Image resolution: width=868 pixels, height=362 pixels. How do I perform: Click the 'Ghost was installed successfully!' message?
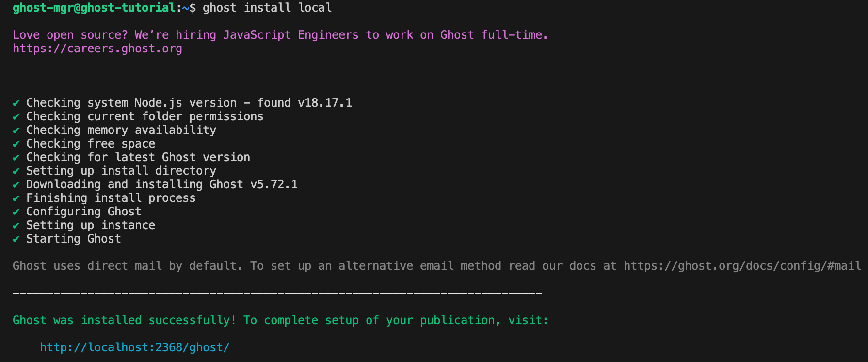click(124, 320)
